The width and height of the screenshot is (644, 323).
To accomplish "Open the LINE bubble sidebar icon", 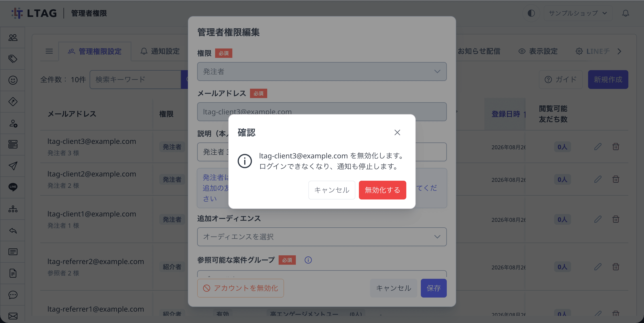I will (13, 187).
